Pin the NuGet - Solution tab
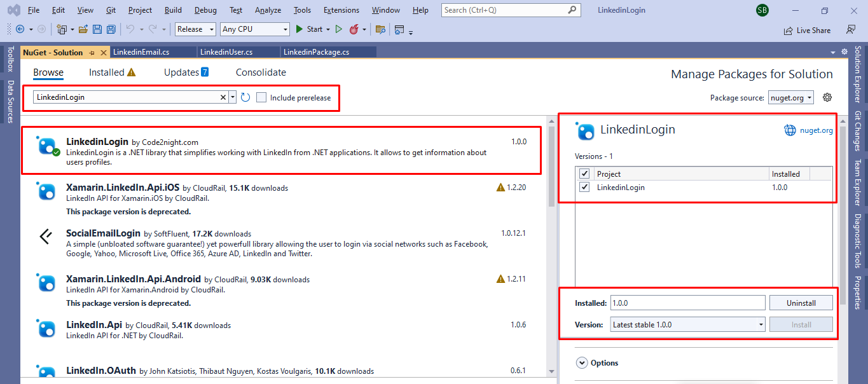The image size is (868, 384). 92,53
